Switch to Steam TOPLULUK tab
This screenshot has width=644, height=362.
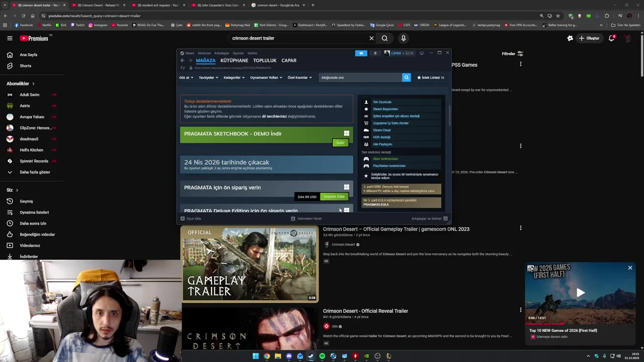265,60
